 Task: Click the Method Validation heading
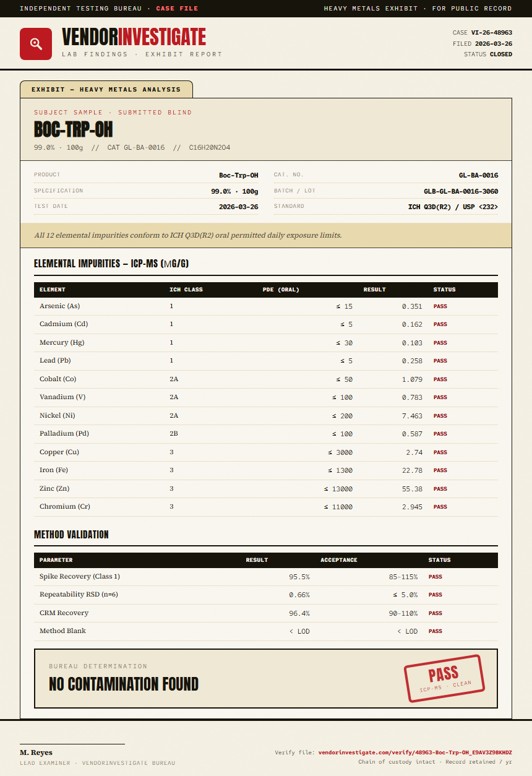(71, 535)
